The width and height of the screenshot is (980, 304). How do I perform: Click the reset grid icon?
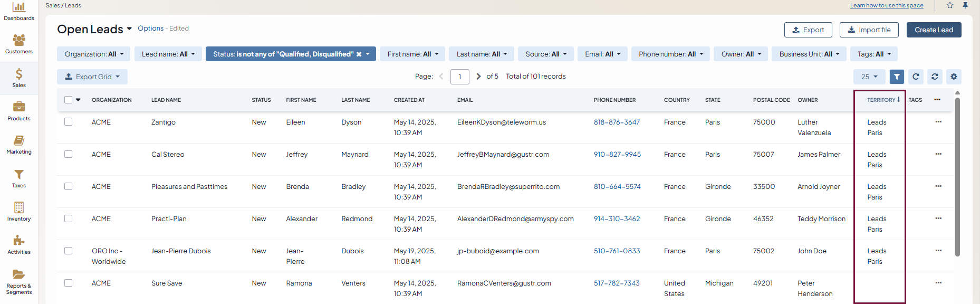coord(935,77)
